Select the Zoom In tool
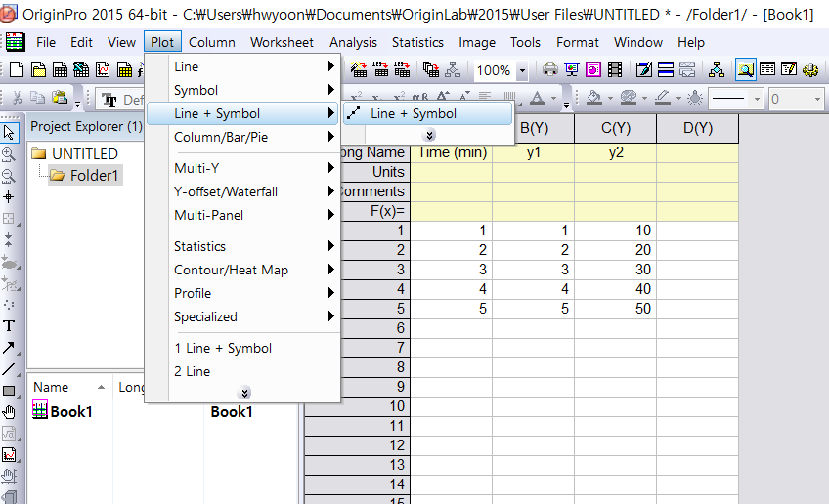Screen dimensions: 829x504 point(9,154)
